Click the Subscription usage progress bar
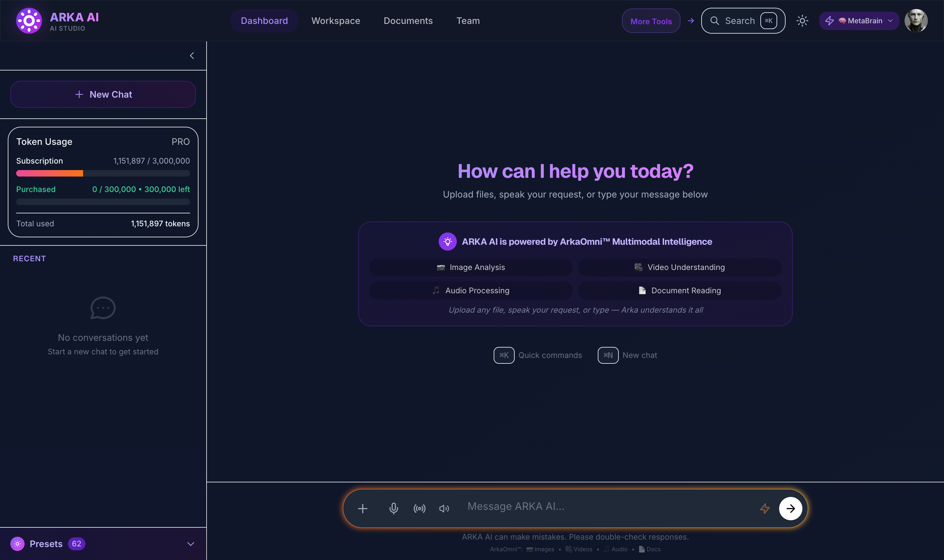Viewport: 944px width, 560px height. click(x=103, y=174)
